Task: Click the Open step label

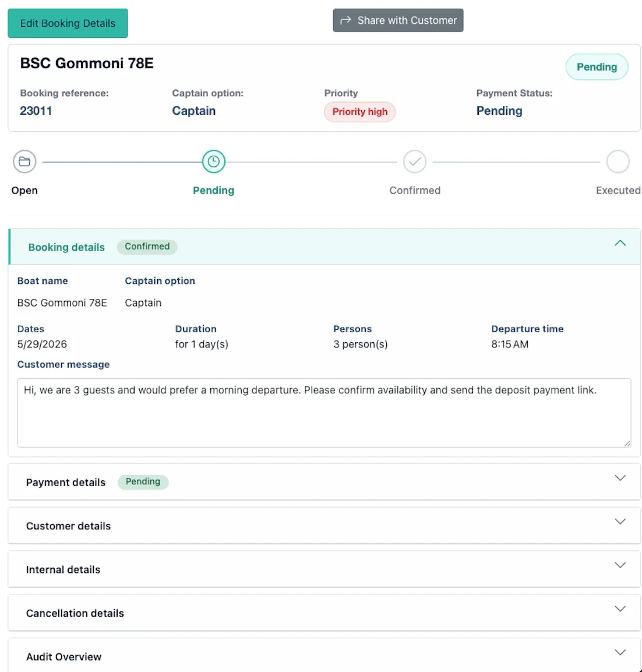Action: click(24, 190)
